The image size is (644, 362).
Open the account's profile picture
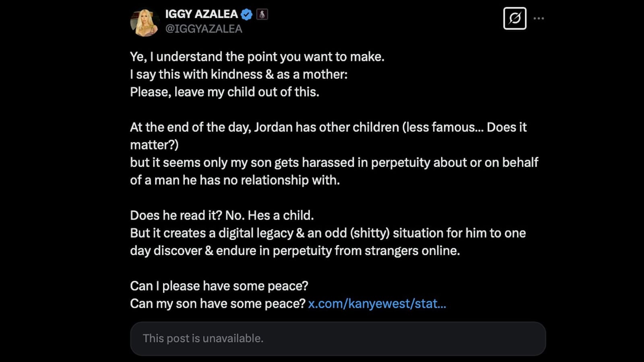pyautogui.click(x=144, y=23)
